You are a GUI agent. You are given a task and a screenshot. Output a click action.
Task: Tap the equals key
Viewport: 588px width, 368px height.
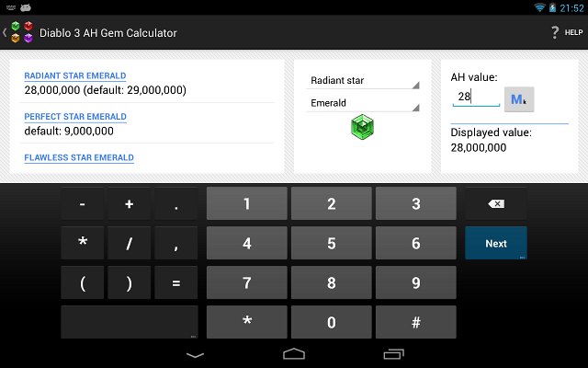[x=176, y=282]
